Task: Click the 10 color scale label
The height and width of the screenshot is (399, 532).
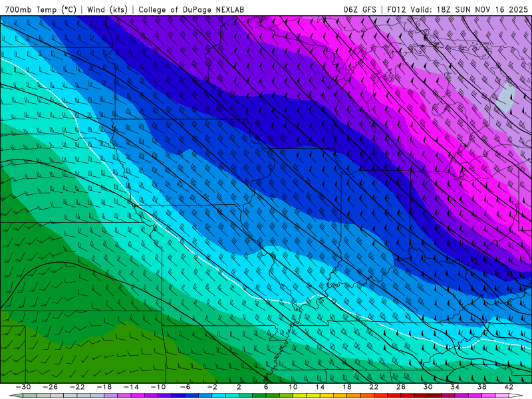Action: pyautogui.click(x=293, y=387)
